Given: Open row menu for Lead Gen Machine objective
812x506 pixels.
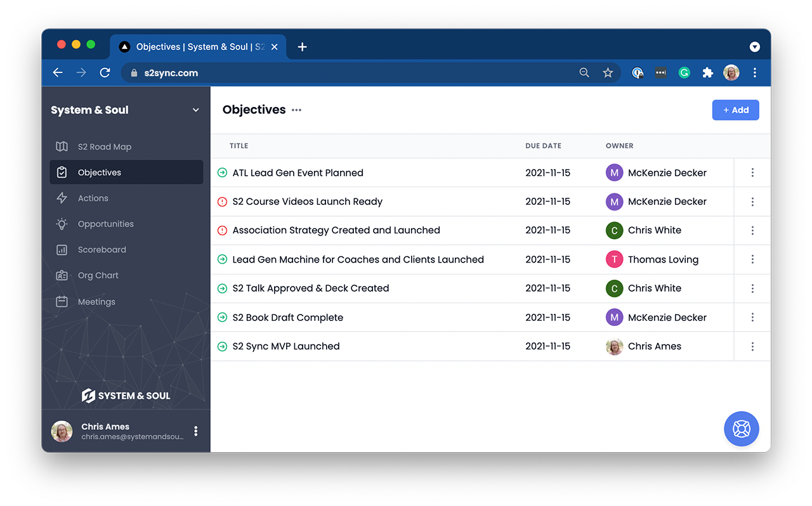Looking at the screenshot, I should click(752, 259).
